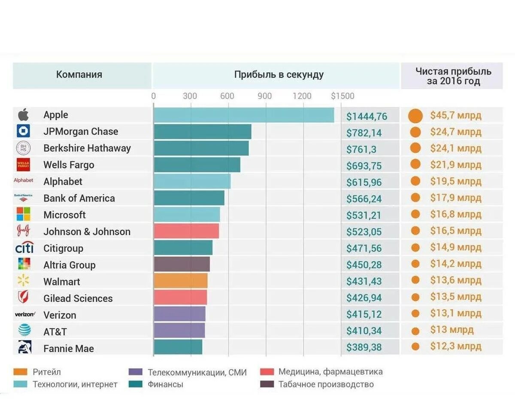515x420 pixels.
Task: Click the $16,8 млрд net profit
Action: (x=456, y=214)
